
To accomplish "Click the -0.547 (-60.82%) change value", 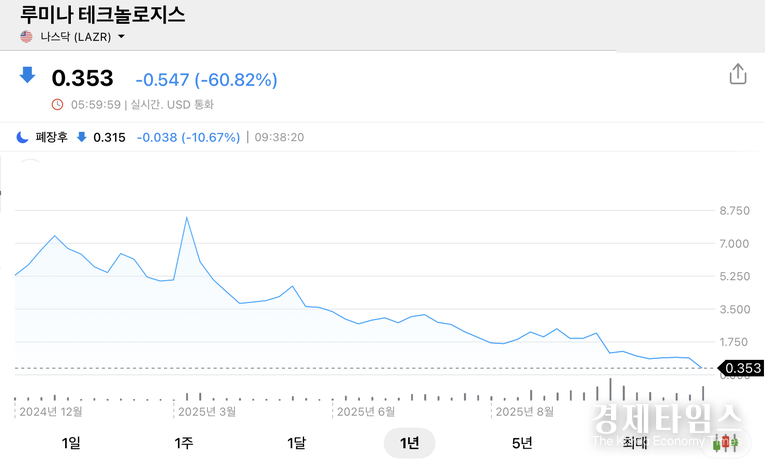I will 206,80.
